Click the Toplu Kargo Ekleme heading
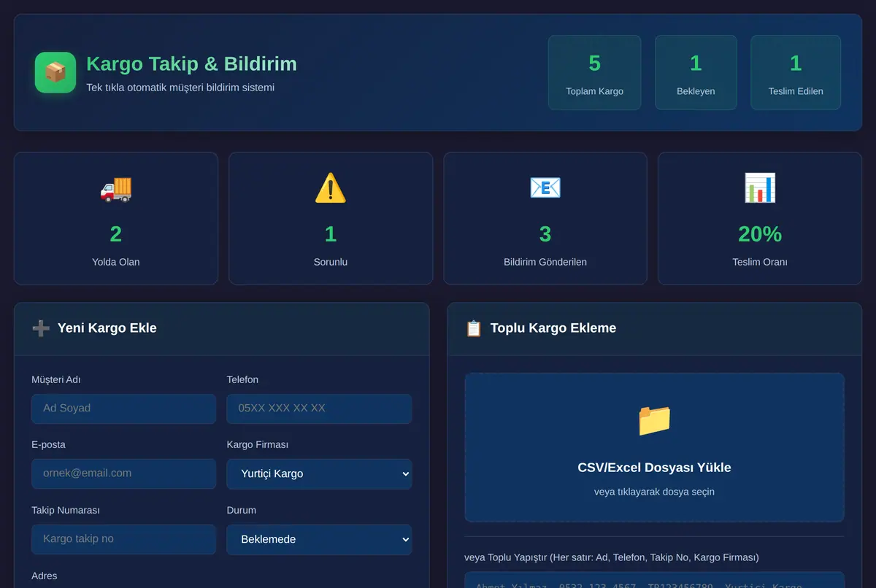Image resolution: width=876 pixels, height=588 pixels. [553, 328]
